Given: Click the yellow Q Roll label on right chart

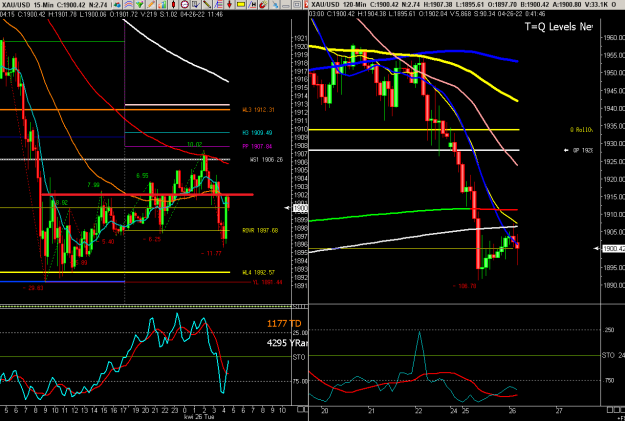Looking at the screenshot, I should pos(581,130).
